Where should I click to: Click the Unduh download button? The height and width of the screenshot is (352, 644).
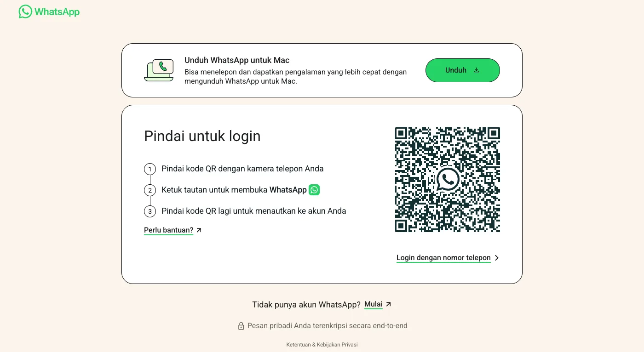coord(462,70)
